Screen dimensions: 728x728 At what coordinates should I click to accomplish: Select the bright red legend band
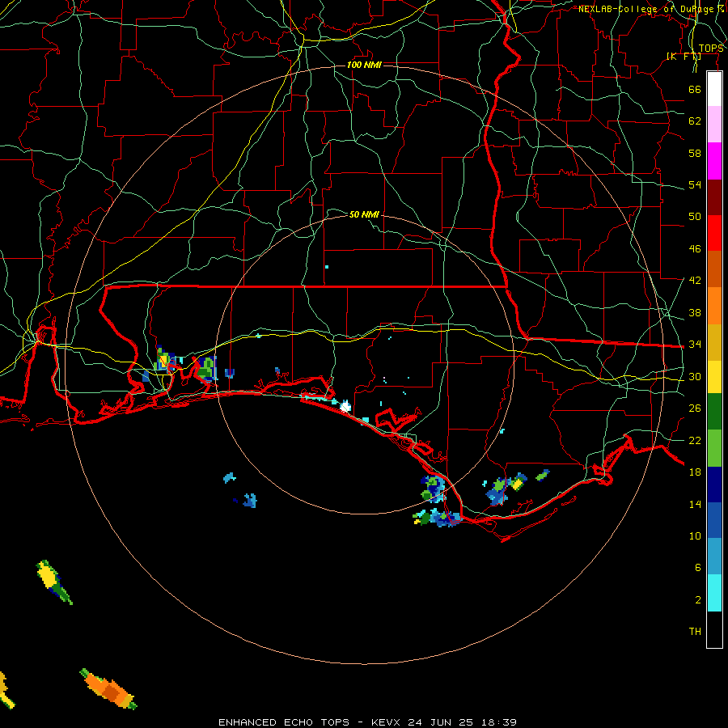point(714,233)
